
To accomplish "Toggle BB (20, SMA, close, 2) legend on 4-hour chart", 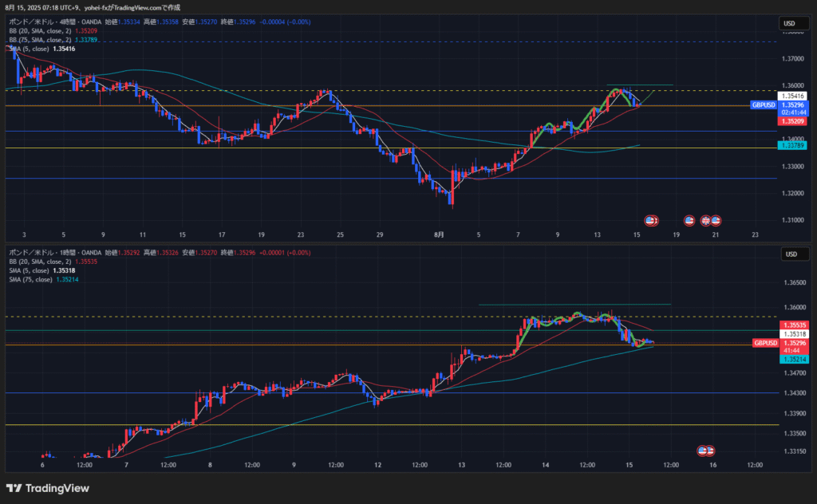I will (x=41, y=31).
